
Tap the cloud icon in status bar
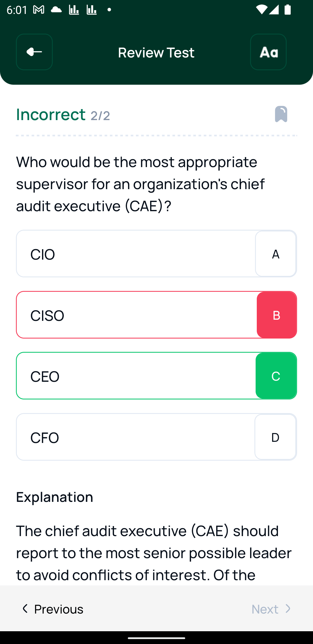tap(56, 10)
